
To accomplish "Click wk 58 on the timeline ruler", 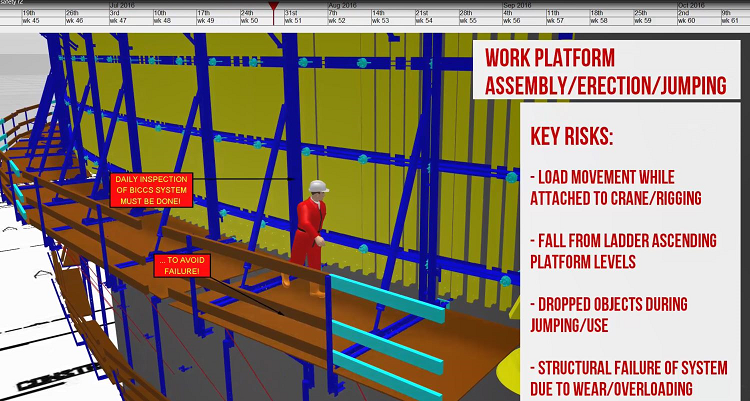I will click(x=612, y=21).
